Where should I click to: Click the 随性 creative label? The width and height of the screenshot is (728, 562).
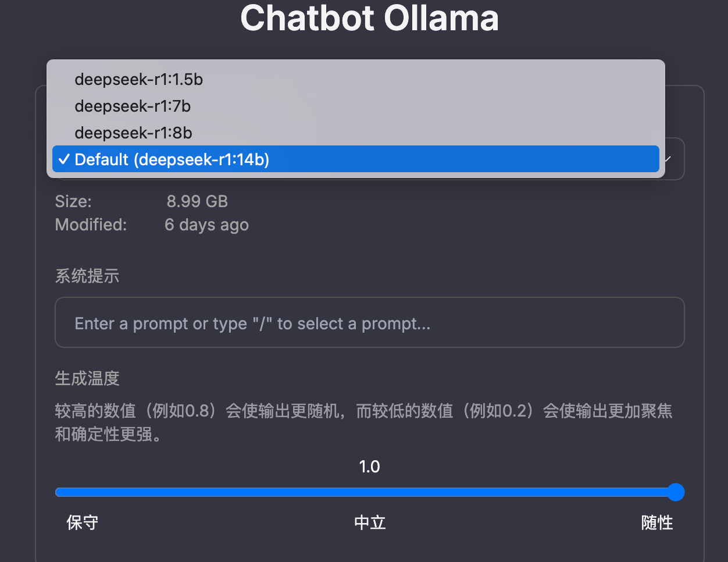[x=657, y=522]
